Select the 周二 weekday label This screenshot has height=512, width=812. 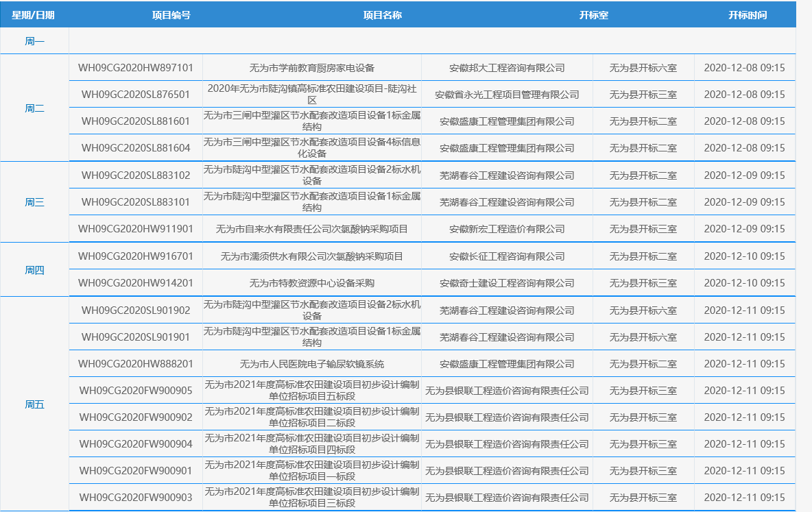tap(34, 108)
